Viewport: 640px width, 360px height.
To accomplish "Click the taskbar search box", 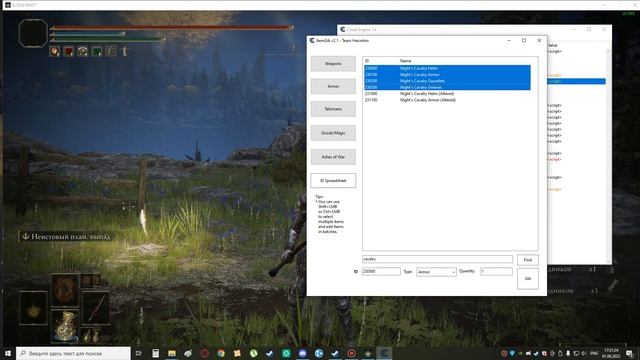I will click(x=73, y=353).
